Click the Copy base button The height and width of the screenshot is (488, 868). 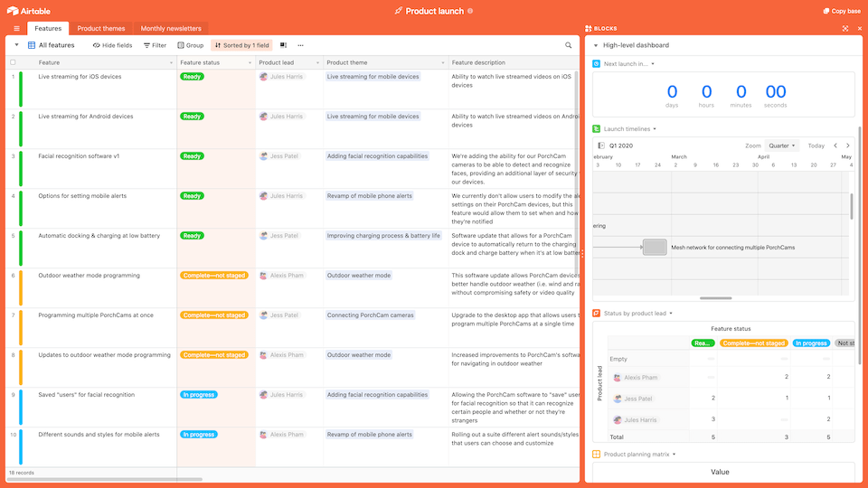pos(841,11)
